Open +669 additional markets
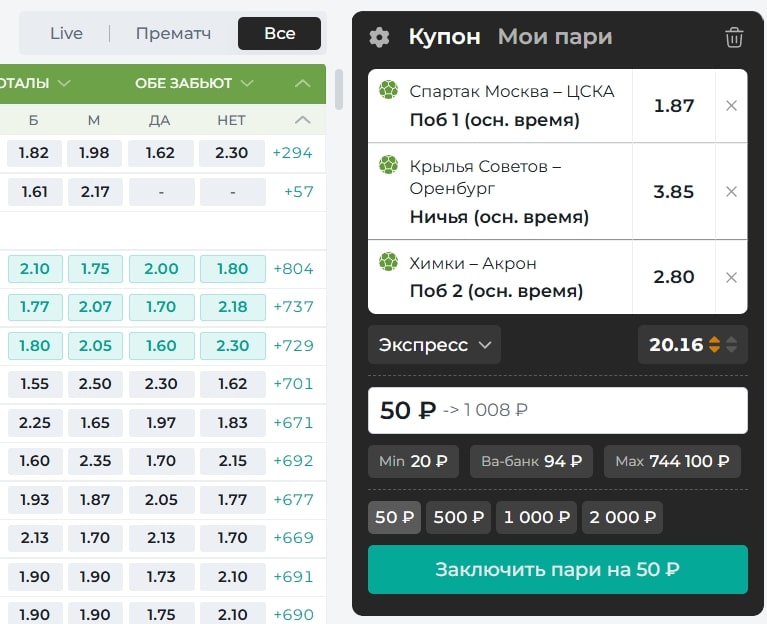This screenshot has height=624, width=767. [293, 538]
